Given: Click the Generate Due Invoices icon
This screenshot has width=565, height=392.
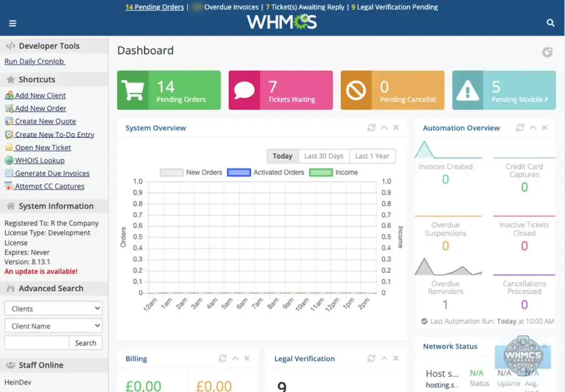Looking at the screenshot, I should [9, 174].
